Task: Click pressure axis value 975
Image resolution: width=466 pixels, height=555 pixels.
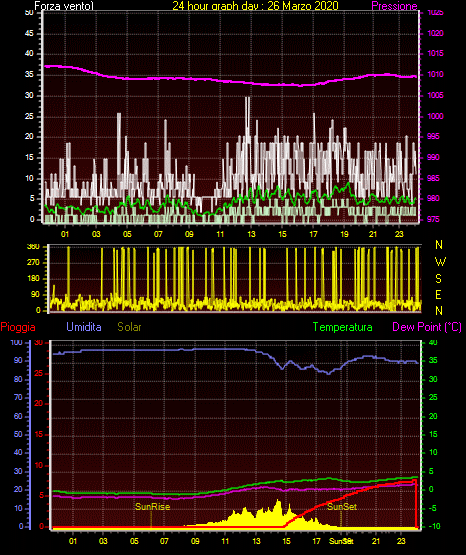Action: [433, 219]
